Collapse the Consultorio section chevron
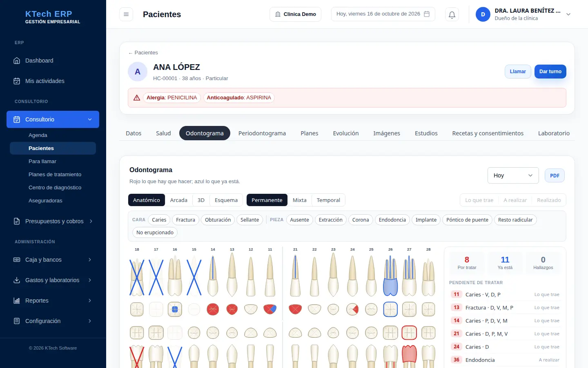Viewport: 588px width, 368px height. pyautogui.click(x=90, y=119)
